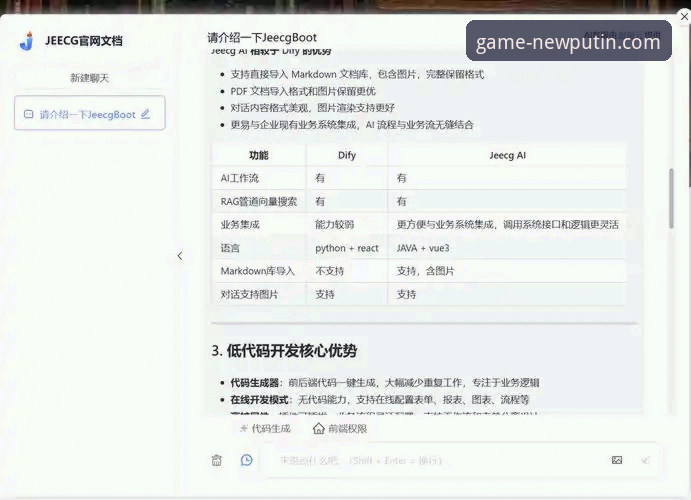Upload an image with the picture icon
This screenshot has width=691, height=500.
[617, 460]
